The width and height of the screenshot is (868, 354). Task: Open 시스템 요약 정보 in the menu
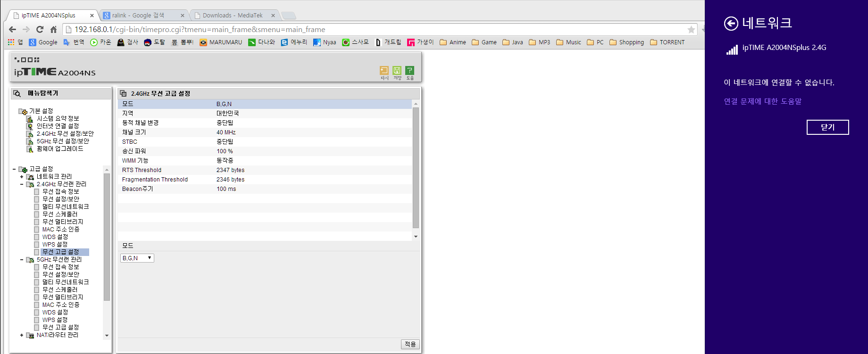click(58, 119)
